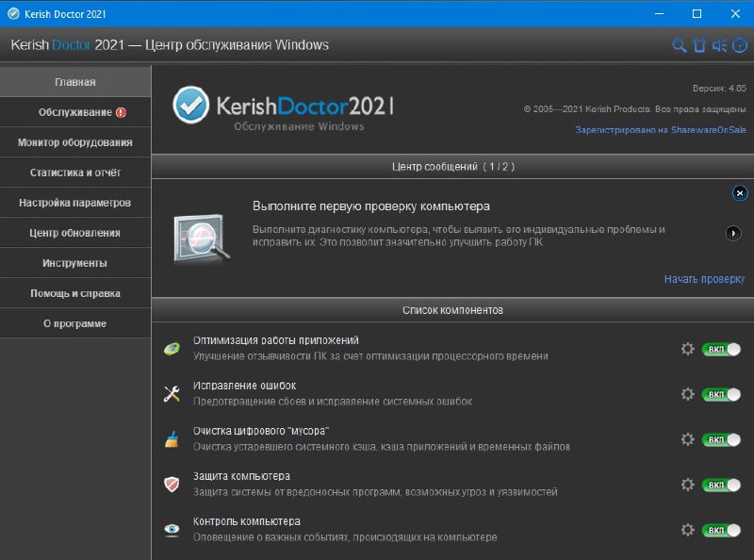The width and height of the screenshot is (754, 560).
Task: Open settings gear for Оптимизация работы приложений
Action: click(688, 349)
